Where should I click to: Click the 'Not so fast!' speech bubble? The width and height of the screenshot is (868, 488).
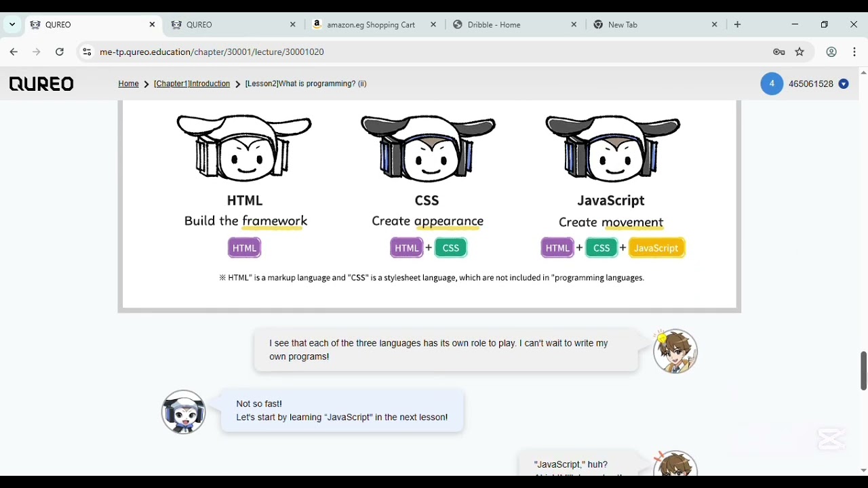coord(342,411)
